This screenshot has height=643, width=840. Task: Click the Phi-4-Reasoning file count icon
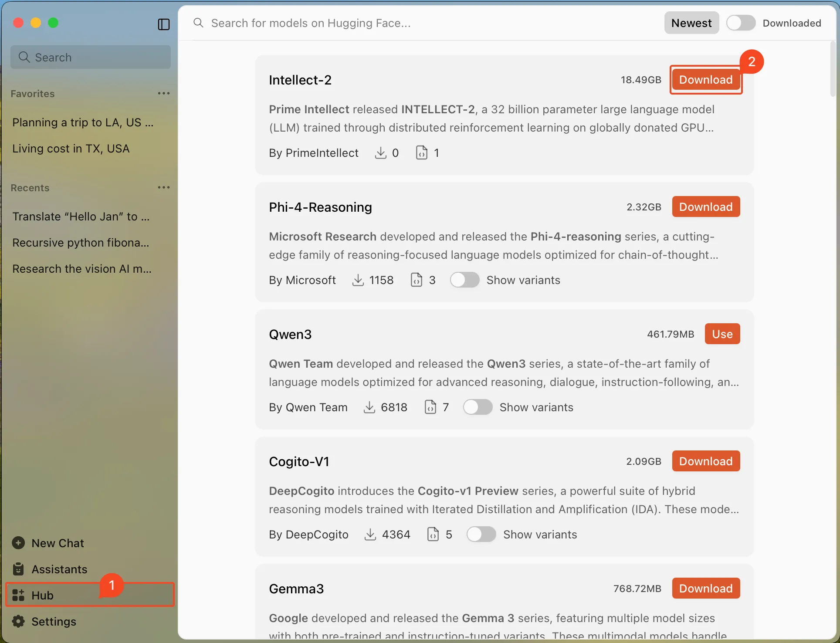pos(417,280)
